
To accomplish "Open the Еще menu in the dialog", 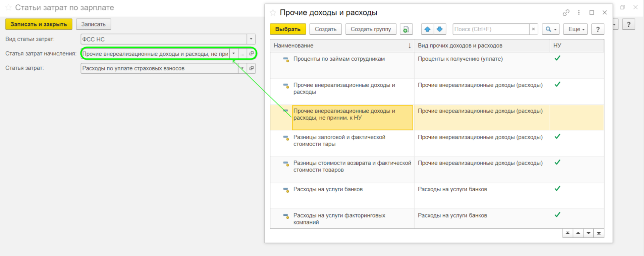I will click(576, 29).
